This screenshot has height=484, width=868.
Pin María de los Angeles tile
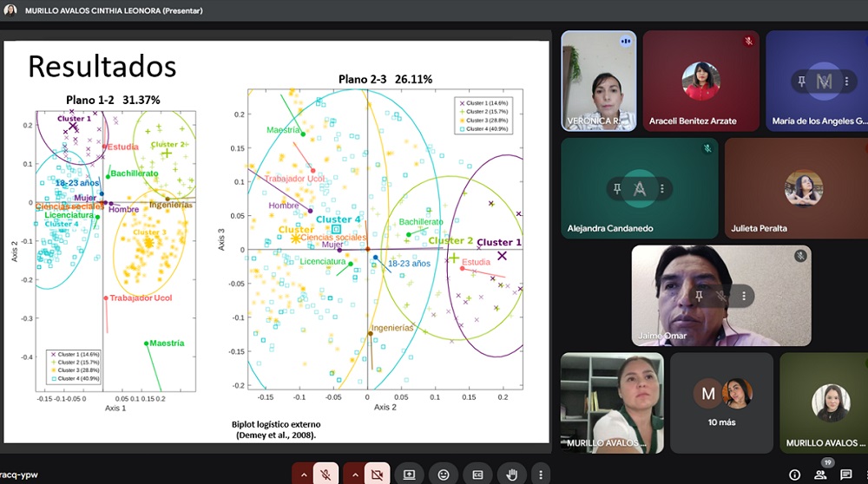[801, 81]
